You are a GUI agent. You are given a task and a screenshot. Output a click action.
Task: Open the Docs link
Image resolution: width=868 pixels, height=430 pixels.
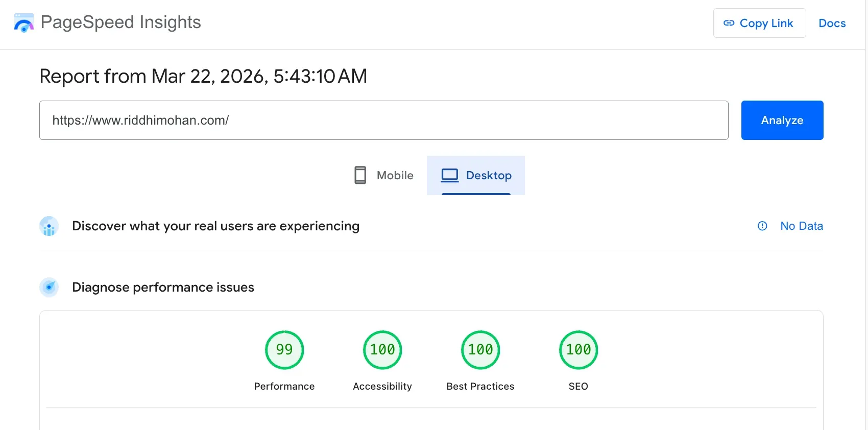click(832, 23)
